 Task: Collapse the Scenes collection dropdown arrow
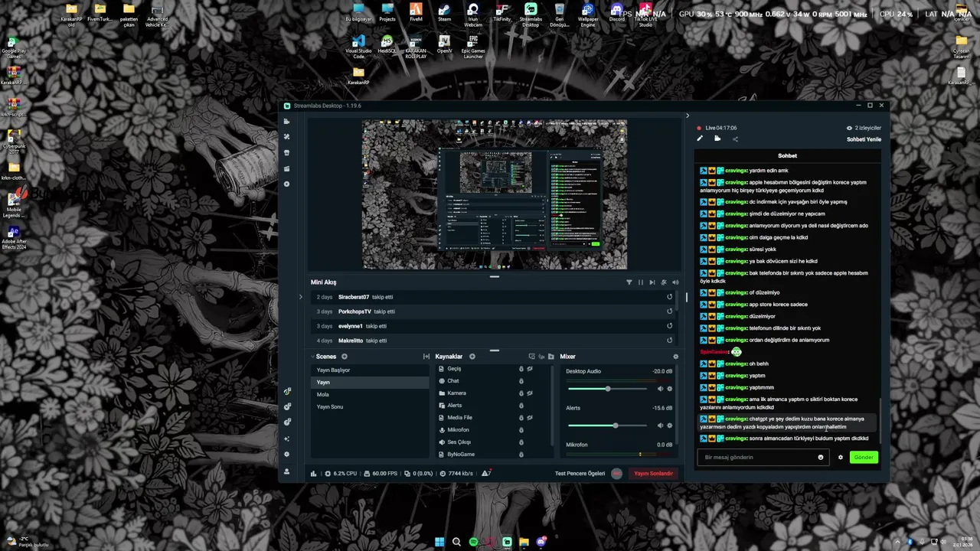click(x=313, y=357)
